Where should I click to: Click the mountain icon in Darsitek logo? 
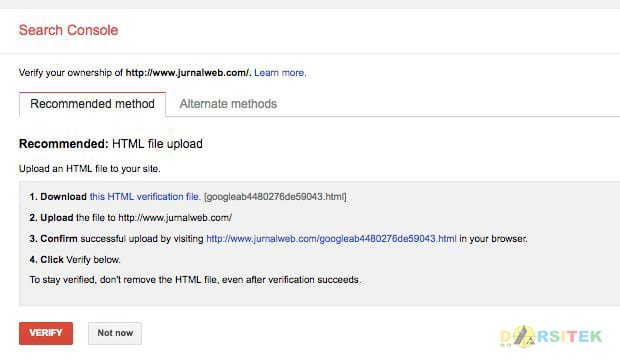(524, 336)
